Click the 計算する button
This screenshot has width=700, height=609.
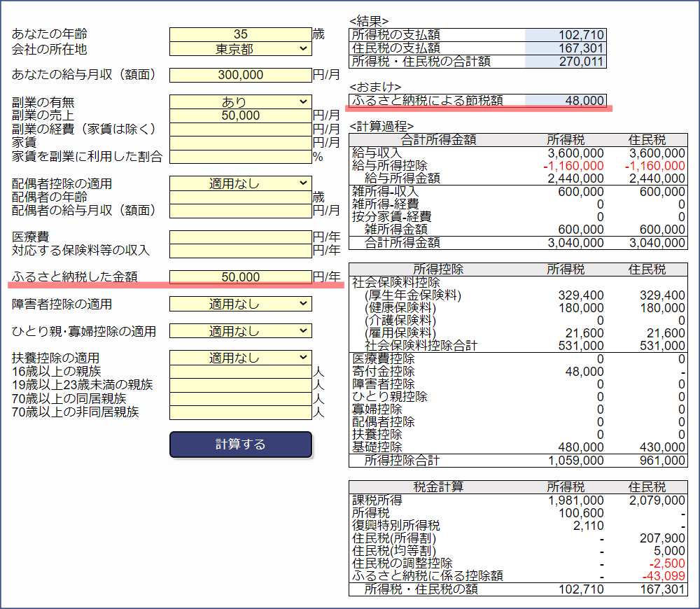pos(241,444)
